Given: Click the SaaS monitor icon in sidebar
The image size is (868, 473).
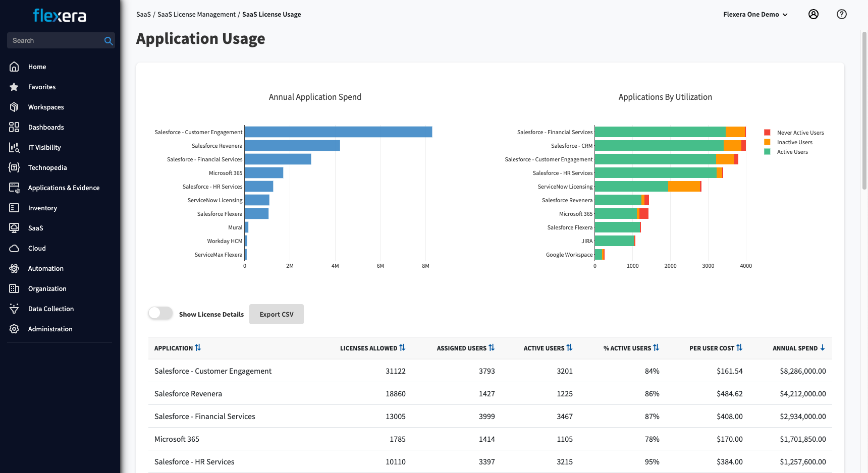Looking at the screenshot, I should 14,228.
